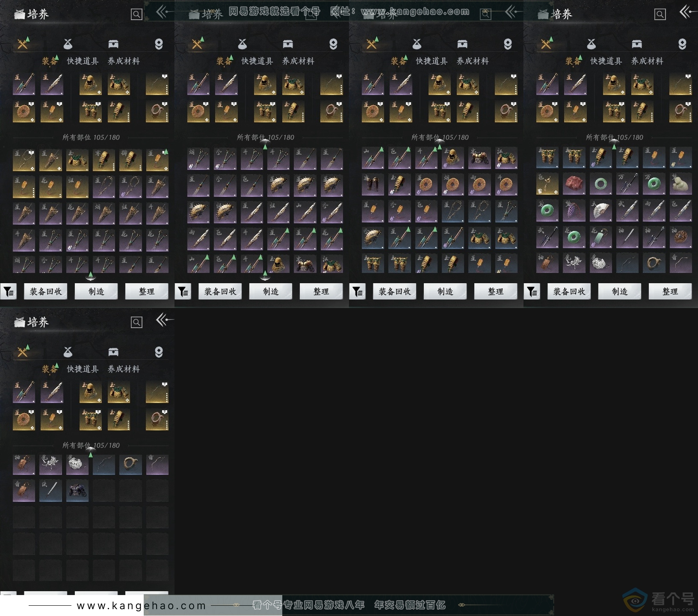Open the filter icon in the second panel
This screenshot has height=616, width=698.
(183, 291)
